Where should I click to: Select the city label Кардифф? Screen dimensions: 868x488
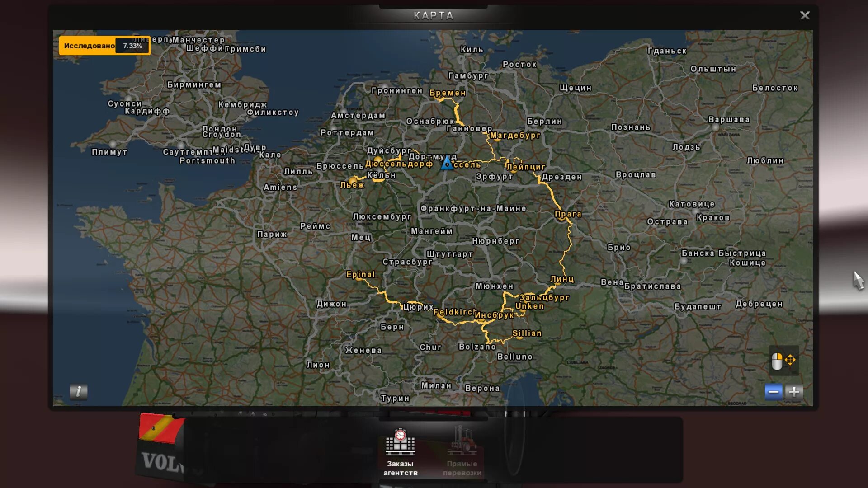tap(147, 111)
